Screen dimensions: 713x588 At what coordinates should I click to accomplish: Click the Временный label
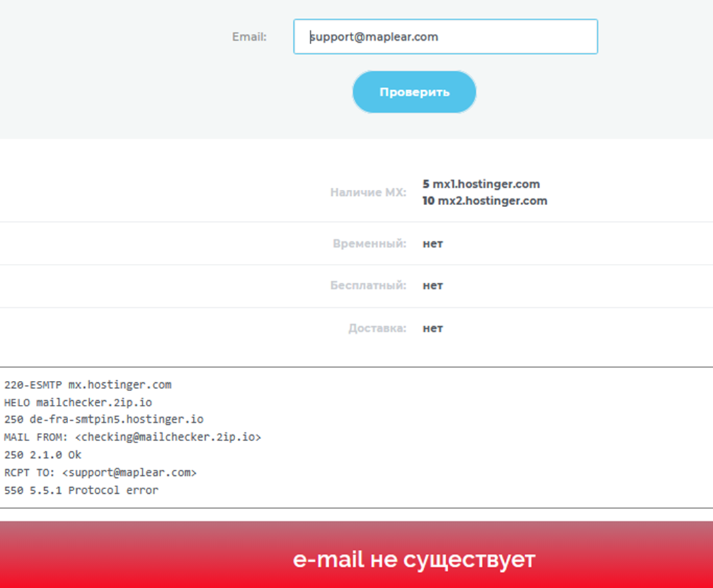click(369, 244)
